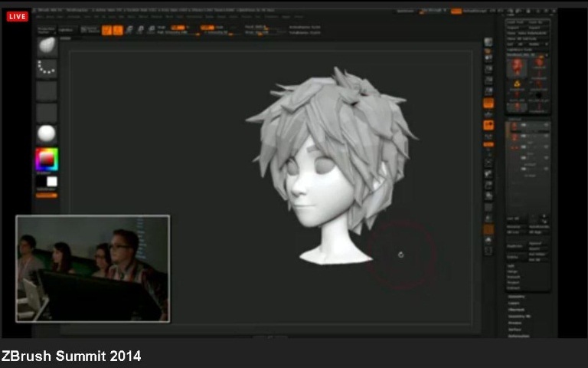The width and height of the screenshot is (588, 368).
Task: Expand the Surface subpalette
Action: tap(515, 329)
